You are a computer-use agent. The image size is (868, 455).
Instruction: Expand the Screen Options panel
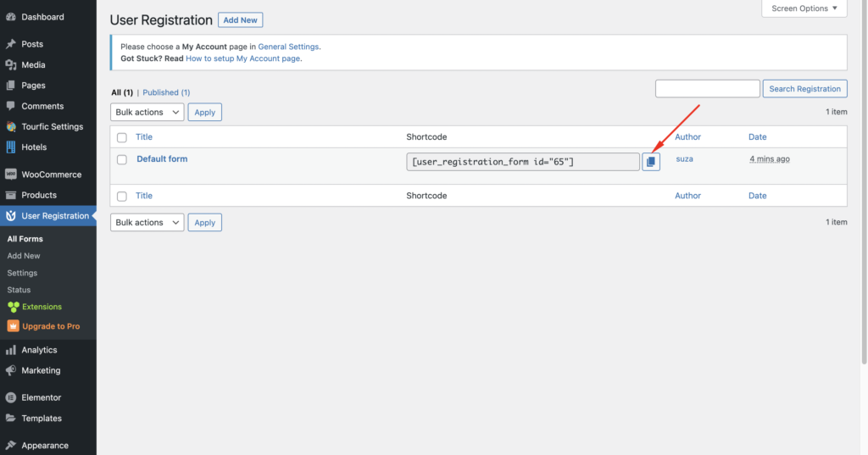pyautogui.click(x=804, y=8)
